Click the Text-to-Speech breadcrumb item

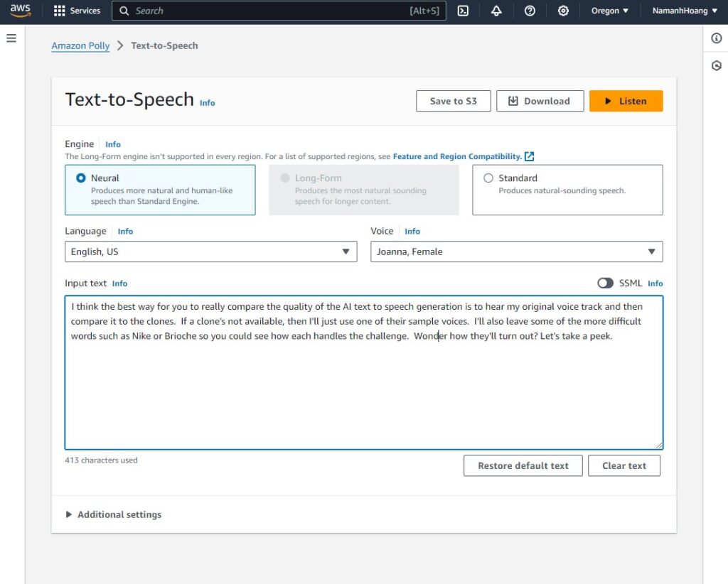164,45
